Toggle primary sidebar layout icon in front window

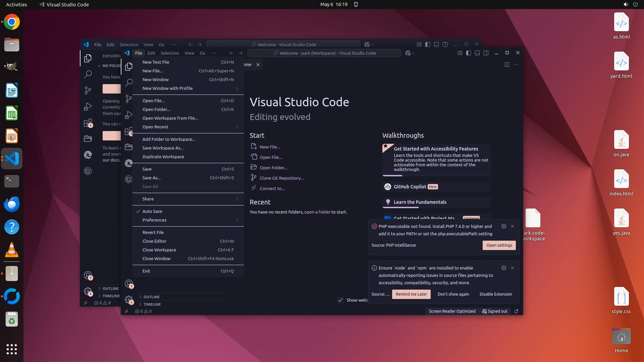469,53
